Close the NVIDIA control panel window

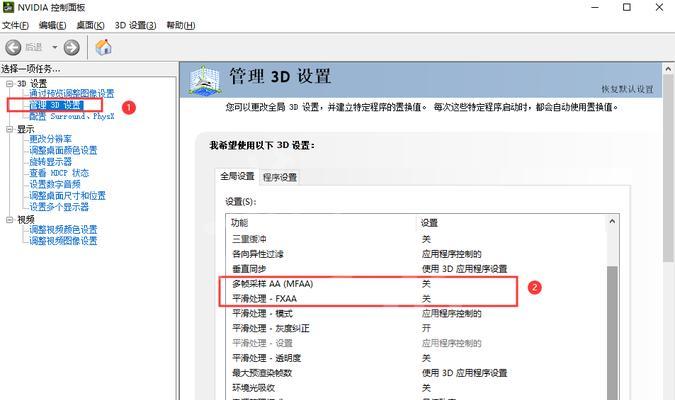coord(660,7)
